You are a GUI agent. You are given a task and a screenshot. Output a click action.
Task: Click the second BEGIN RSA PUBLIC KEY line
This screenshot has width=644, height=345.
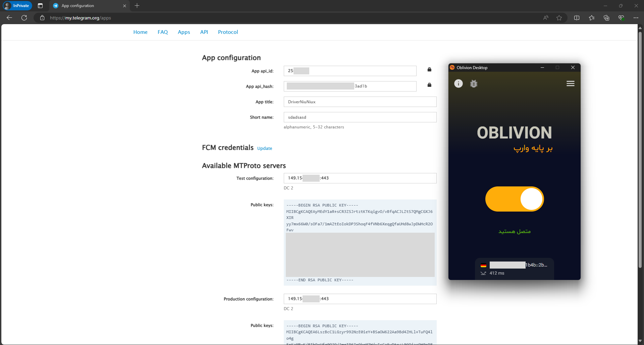coord(322,326)
